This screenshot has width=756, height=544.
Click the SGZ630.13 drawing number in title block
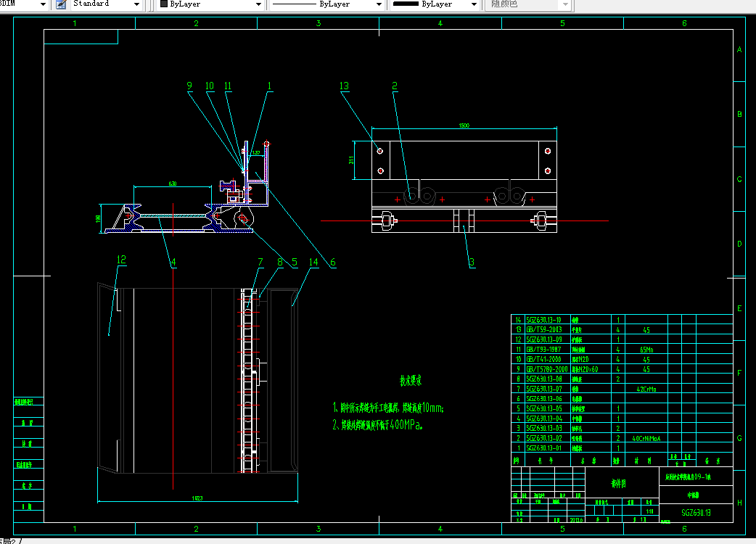coord(696,513)
